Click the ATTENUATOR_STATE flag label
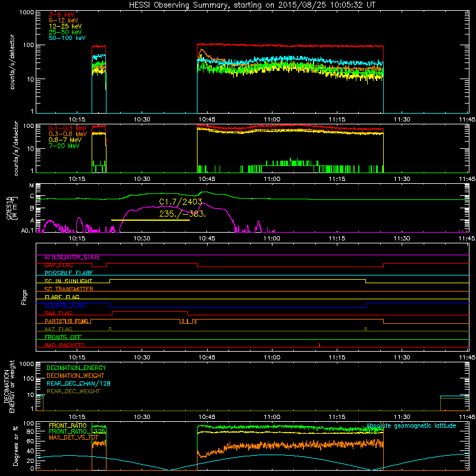 [x=72, y=258]
